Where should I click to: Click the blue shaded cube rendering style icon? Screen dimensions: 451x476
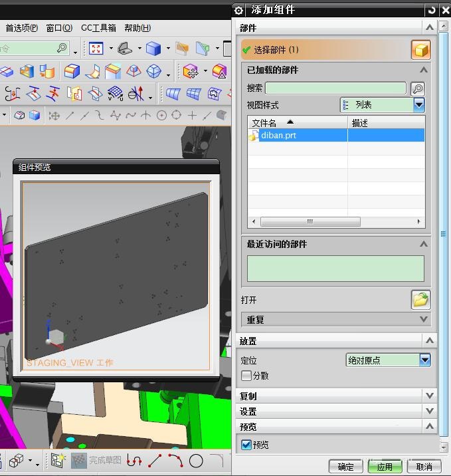click(x=153, y=49)
